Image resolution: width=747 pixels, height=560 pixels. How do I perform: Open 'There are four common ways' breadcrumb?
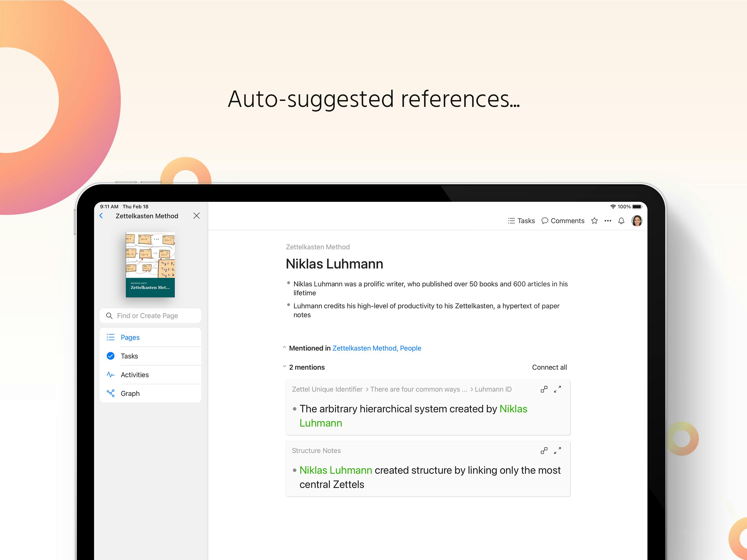click(x=419, y=389)
